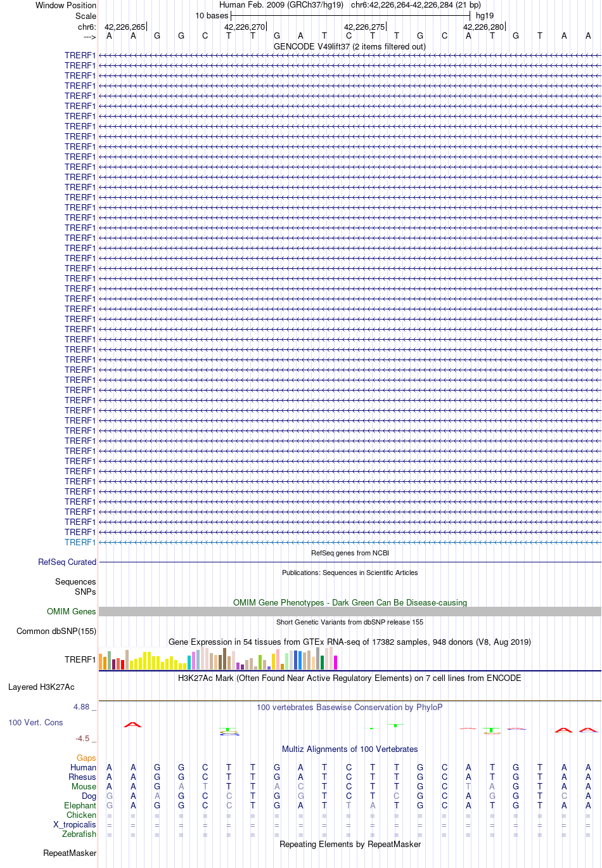Viewport: 602px width, 868px height.
Task: Click the chr6:42,226,264-42,226,284 (21 bp) position text
Action: point(416,5)
